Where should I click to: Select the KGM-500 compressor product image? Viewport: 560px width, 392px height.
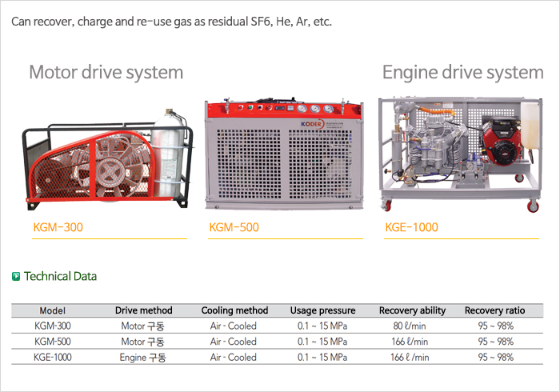pyautogui.click(x=284, y=154)
